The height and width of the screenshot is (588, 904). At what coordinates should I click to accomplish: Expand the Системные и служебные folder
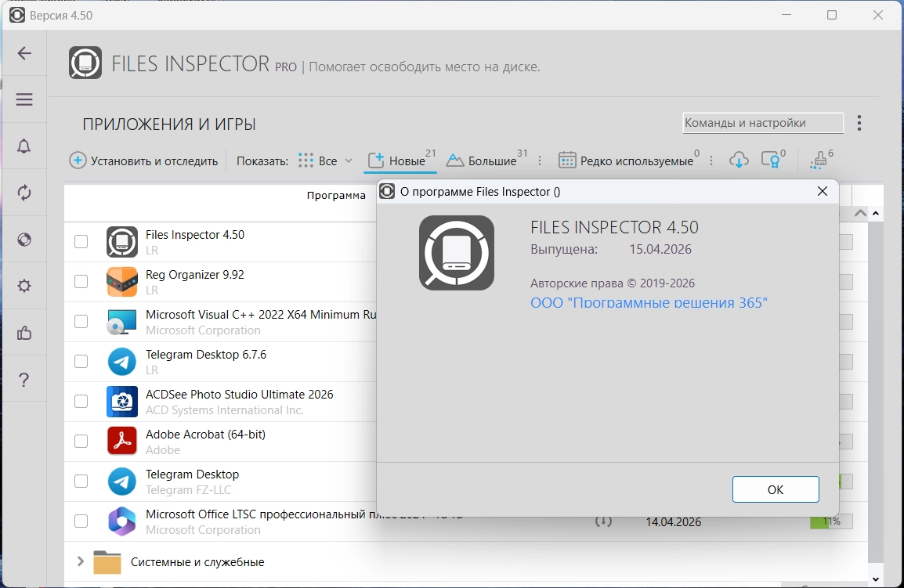(x=80, y=561)
